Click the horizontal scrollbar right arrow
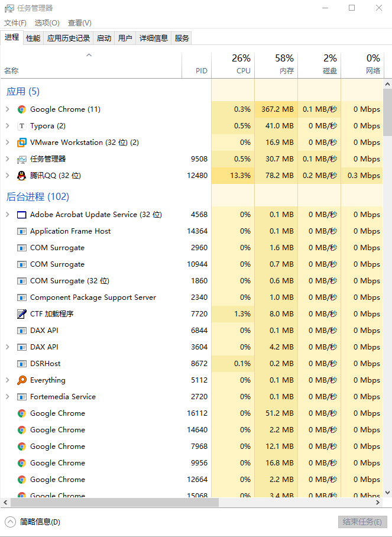Image resolution: width=392 pixels, height=537 pixels. click(378, 503)
